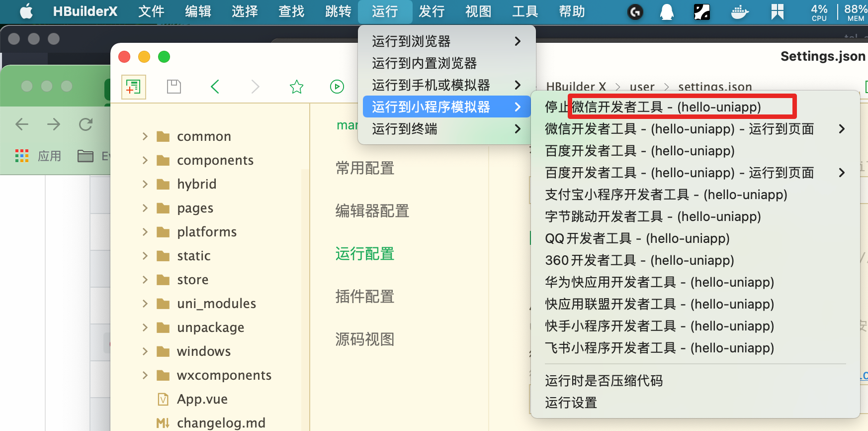
Task: Close the open 运行 menu
Action: tap(385, 11)
